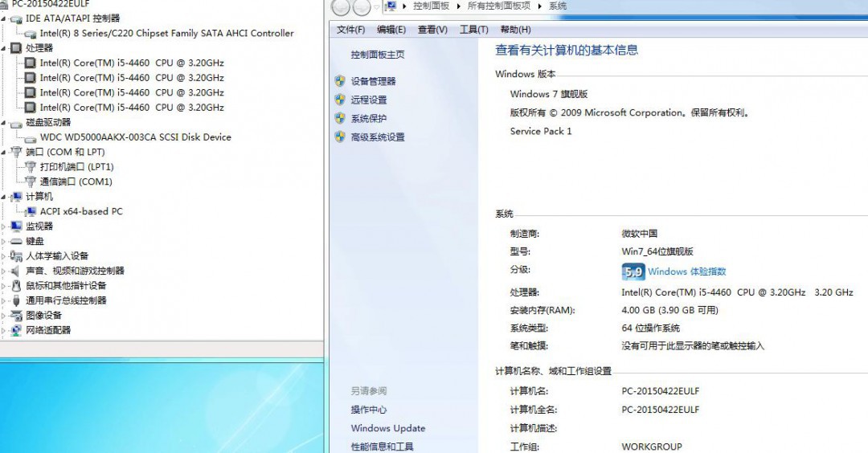The image size is (868, 453).
Task: Click the computer icon in the address bar
Action: pos(392,6)
